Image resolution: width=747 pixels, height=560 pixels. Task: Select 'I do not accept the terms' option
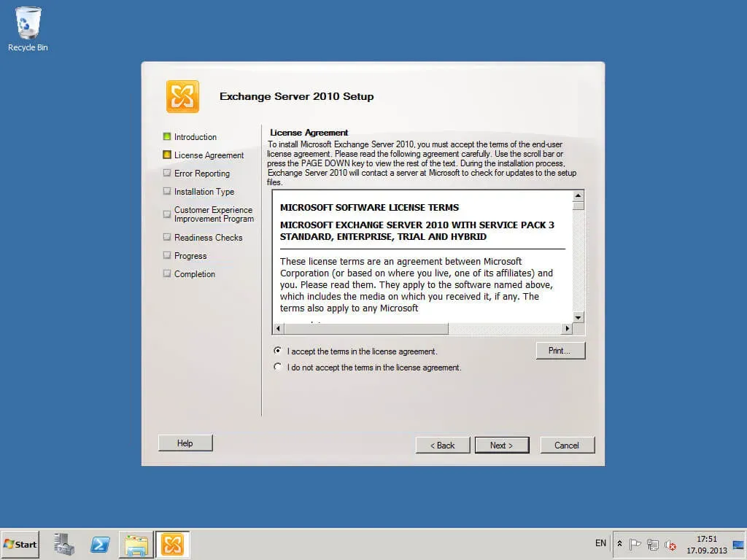[278, 367]
